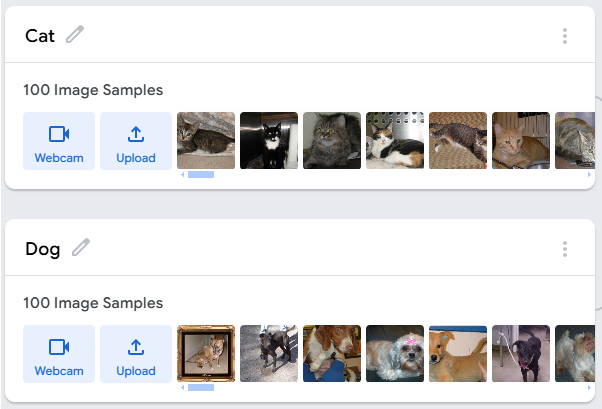Select the gold-framed dog picture thumbnail
This screenshot has width=602, height=409.
[206, 354]
